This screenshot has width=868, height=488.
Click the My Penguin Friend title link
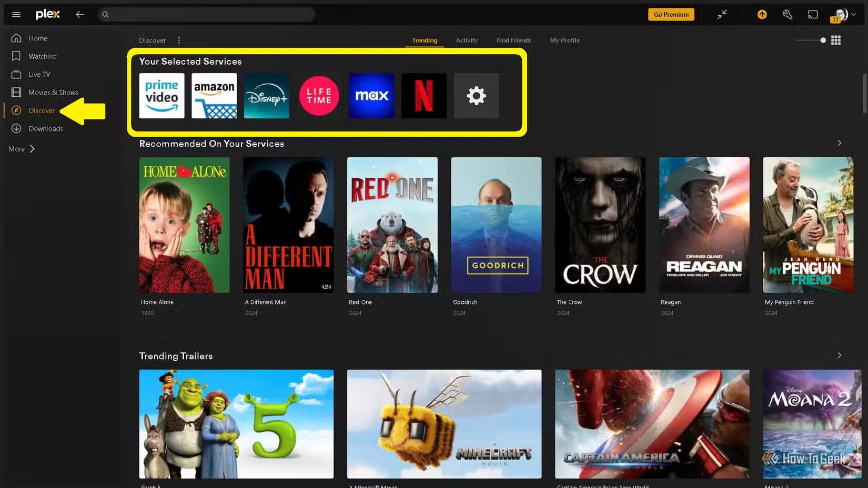point(789,302)
